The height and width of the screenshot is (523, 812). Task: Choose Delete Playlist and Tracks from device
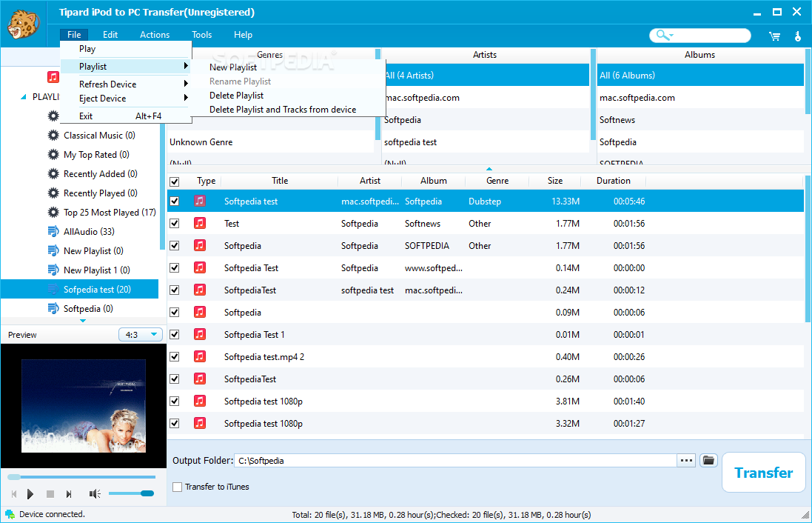[x=283, y=110]
